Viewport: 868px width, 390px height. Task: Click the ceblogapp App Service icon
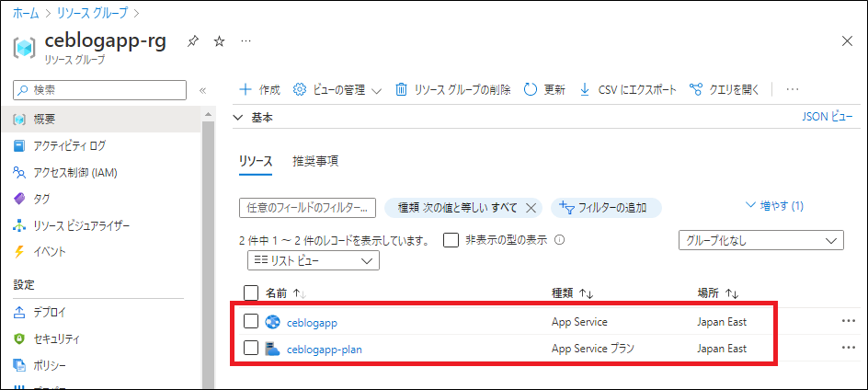click(272, 321)
